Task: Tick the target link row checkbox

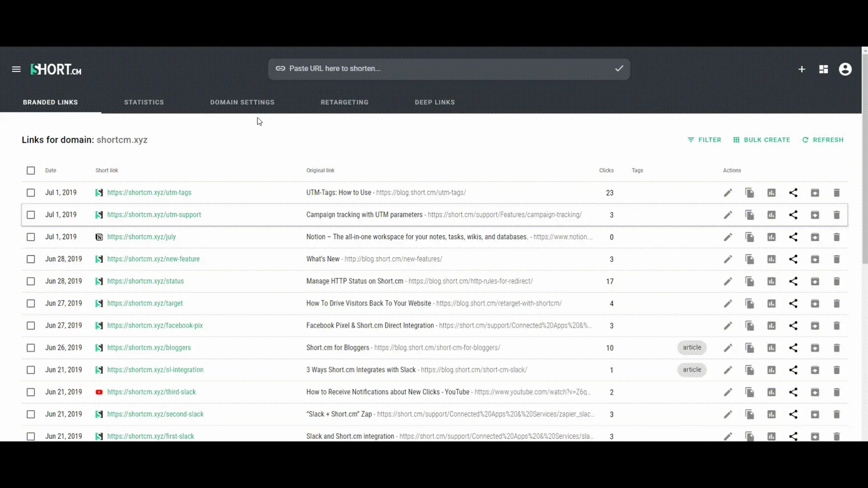Action: [x=31, y=303]
